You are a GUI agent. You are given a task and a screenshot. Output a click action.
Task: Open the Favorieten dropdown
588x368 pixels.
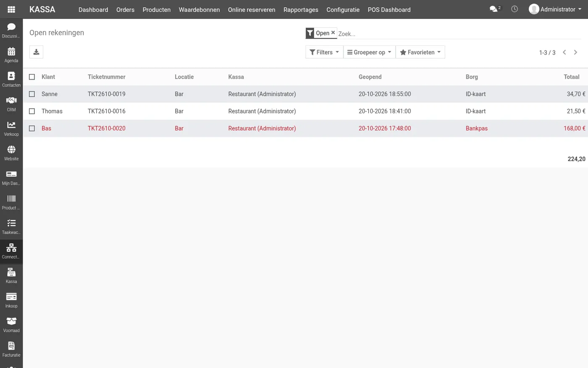pyautogui.click(x=420, y=52)
